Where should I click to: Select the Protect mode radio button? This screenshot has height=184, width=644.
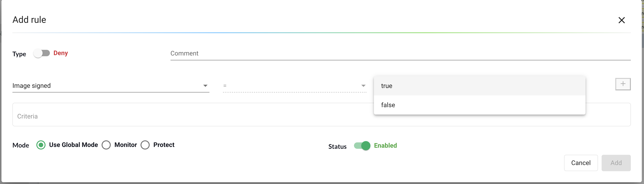[x=145, y=145]
